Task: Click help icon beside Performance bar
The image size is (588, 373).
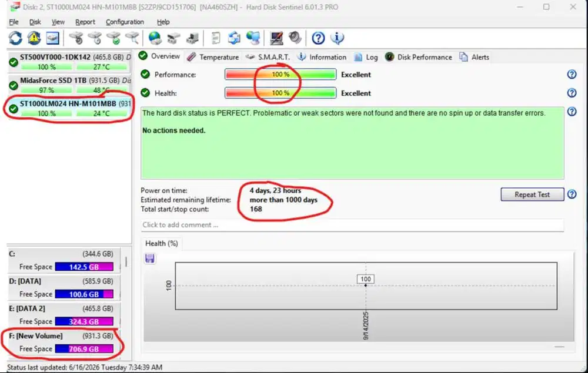Action: click(572, 75)
